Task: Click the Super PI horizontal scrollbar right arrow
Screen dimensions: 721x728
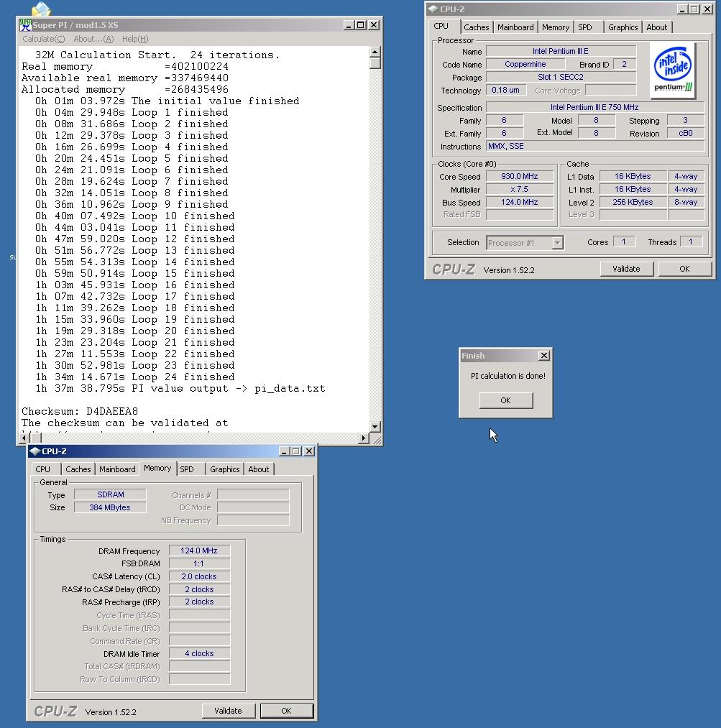Action: [364, 438]
